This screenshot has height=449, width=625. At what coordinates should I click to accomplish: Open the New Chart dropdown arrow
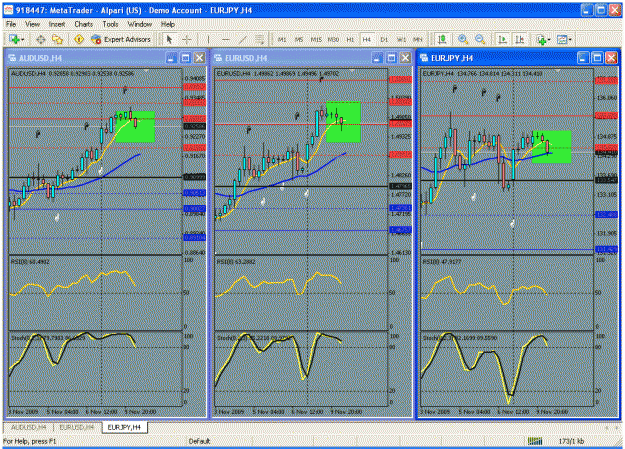[x=22, y=40]
